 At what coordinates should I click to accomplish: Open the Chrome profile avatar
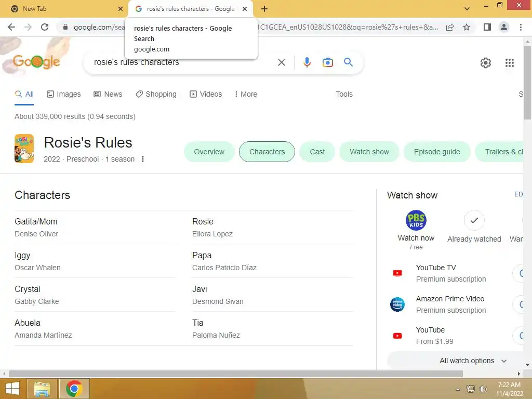pos(504,27)
